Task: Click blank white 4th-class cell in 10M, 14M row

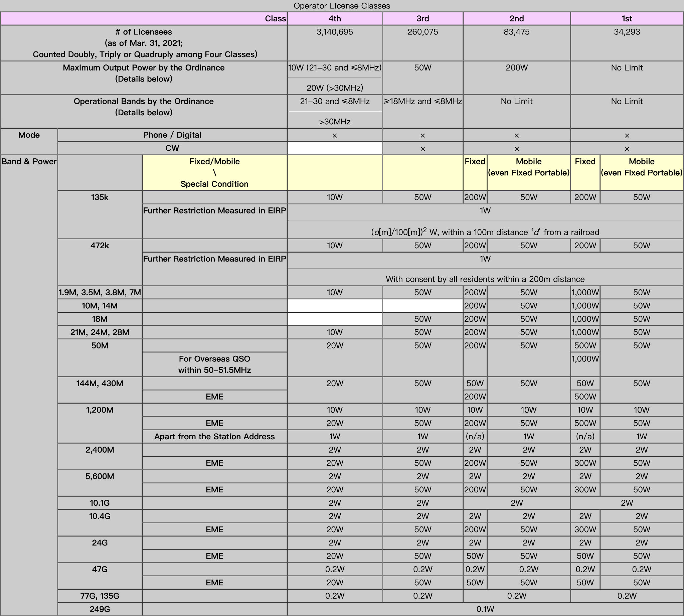Action: tap(335, 306)
